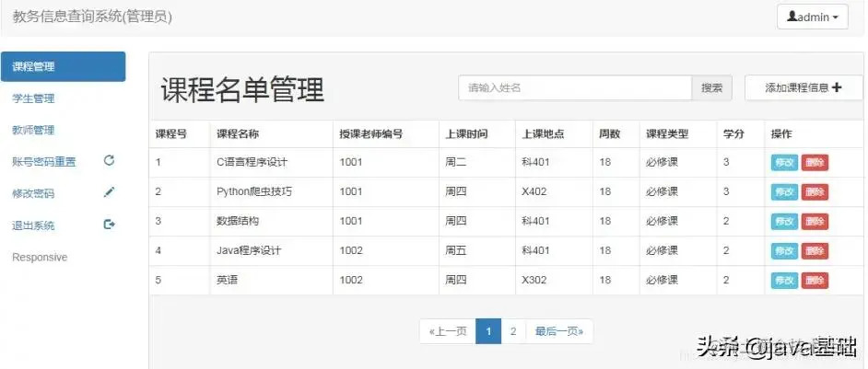Click 删除 for C语言程序设计
This screenshot has height=369, width=868.
coord(815,163)
